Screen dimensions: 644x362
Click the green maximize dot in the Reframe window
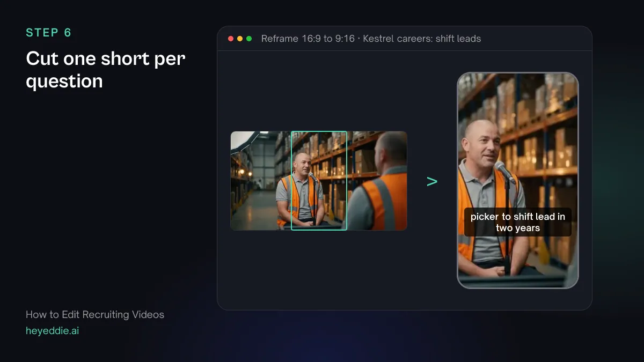click(x=249, y=39)
